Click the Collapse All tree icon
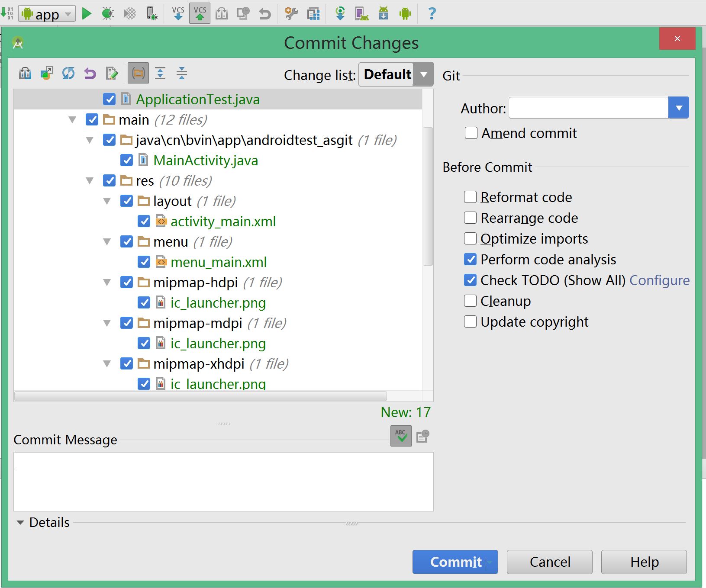 (x=182, y=74)
